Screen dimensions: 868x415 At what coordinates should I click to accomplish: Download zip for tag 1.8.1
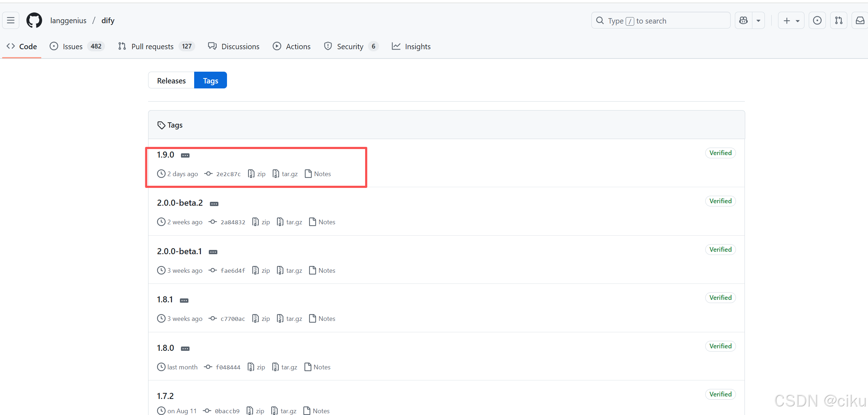click(261, 318)
